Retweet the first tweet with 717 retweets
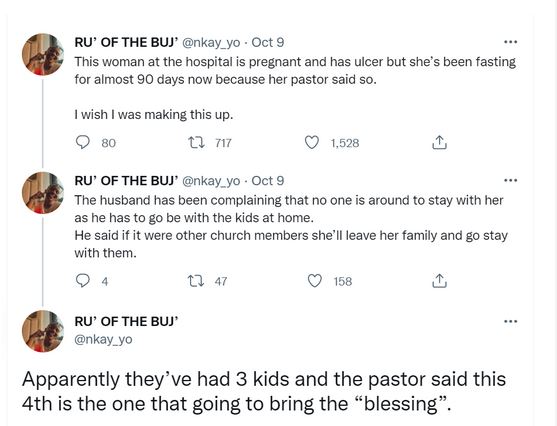 tap(196, 143)
